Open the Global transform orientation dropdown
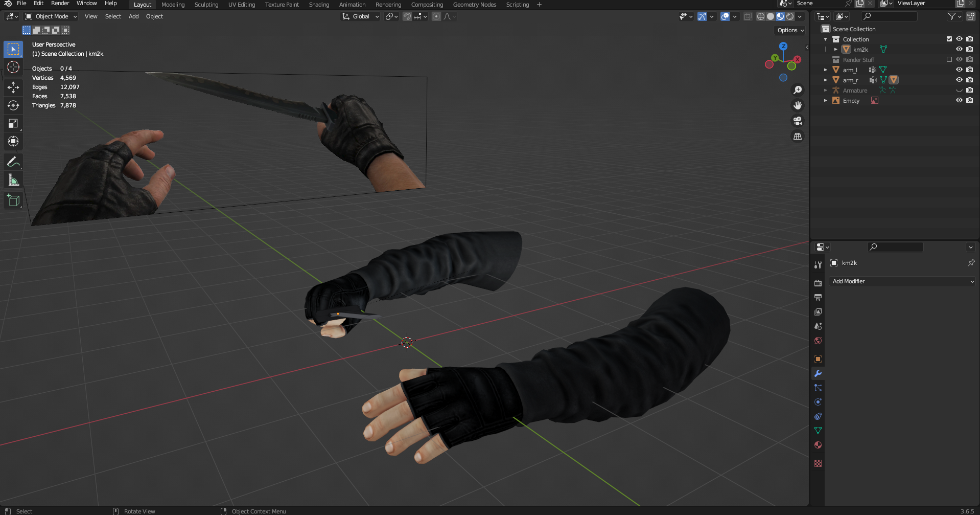 pos(361,16)
